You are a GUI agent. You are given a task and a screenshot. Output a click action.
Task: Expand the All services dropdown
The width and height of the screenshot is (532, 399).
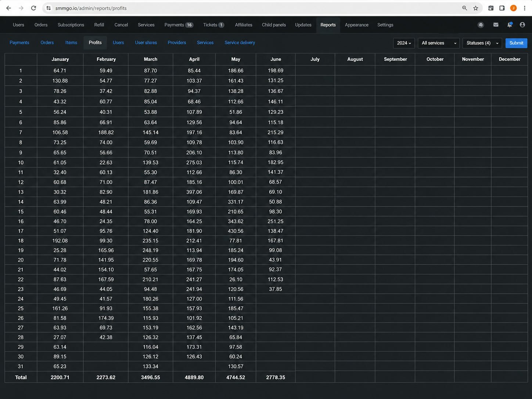tap(439, 43)
